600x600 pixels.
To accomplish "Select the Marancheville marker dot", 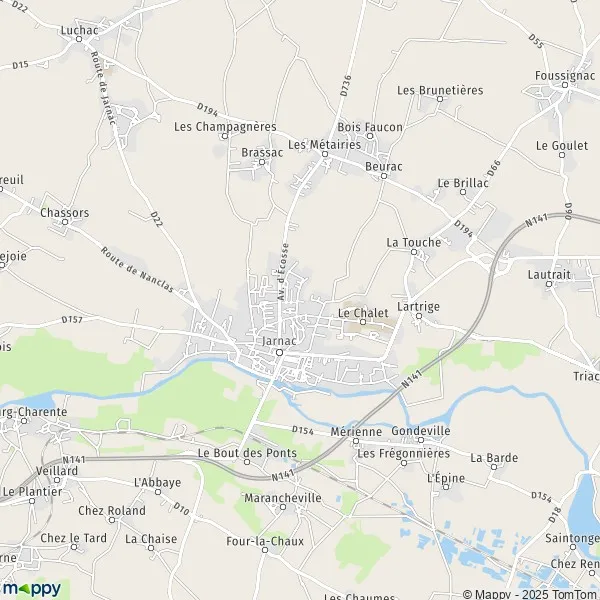I will pyautogui.click(x=283, y=507).
